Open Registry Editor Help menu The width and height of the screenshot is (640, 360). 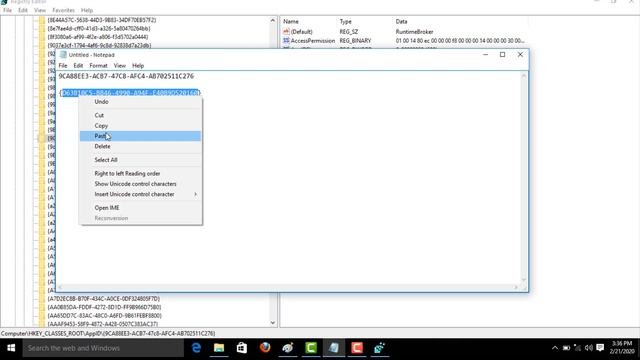[x=87, y=10]
